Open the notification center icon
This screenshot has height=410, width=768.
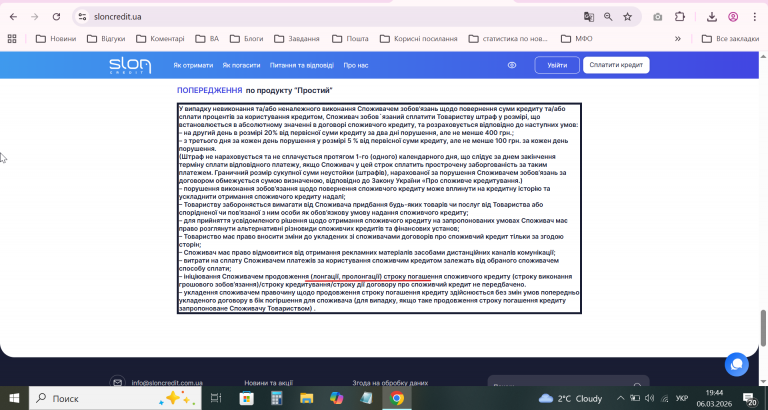[x=749, y=398]
